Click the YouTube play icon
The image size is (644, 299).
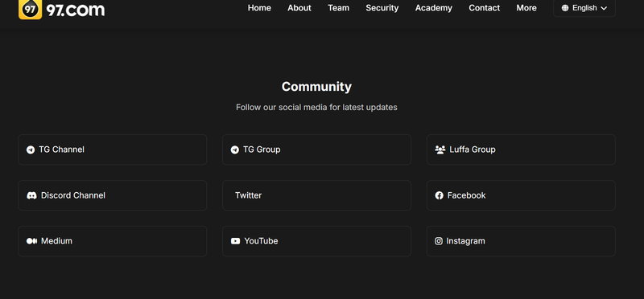[x=235, y=241]
